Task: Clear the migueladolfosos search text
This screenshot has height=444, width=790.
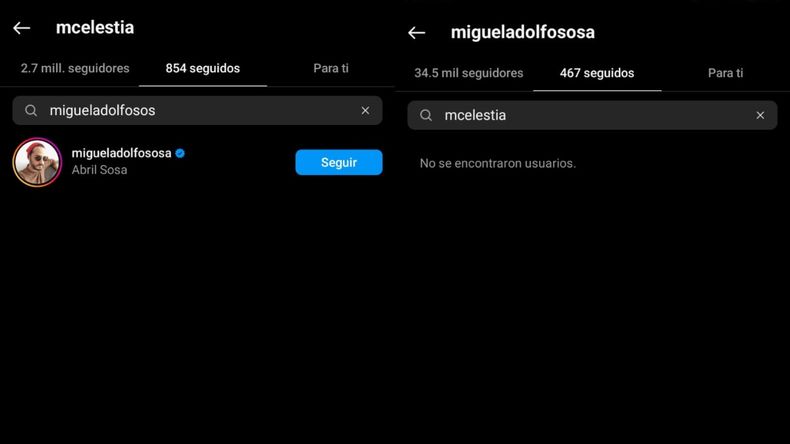Action: (x=365, y=110)
